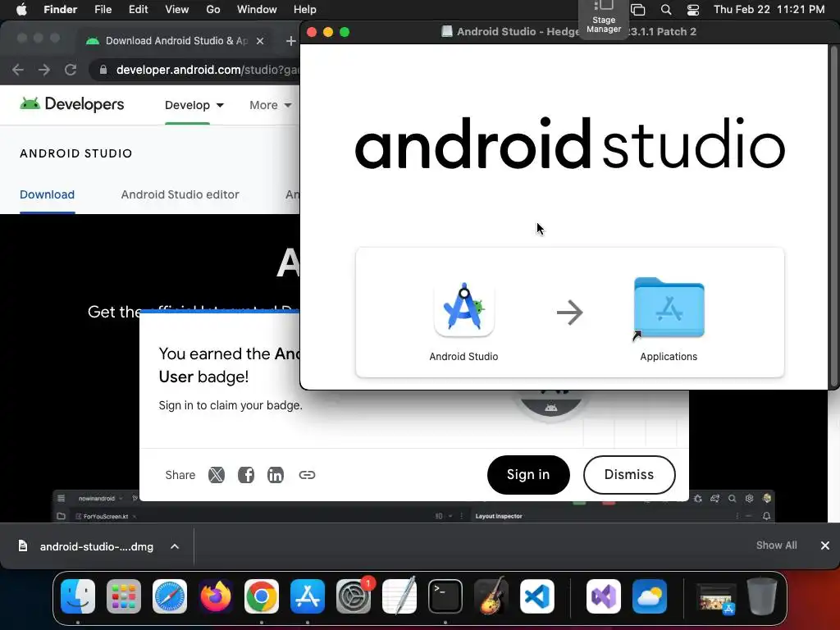This screenshot has height=630, width=840.
Task: Select the Download tab
Action: coord(47,194)
